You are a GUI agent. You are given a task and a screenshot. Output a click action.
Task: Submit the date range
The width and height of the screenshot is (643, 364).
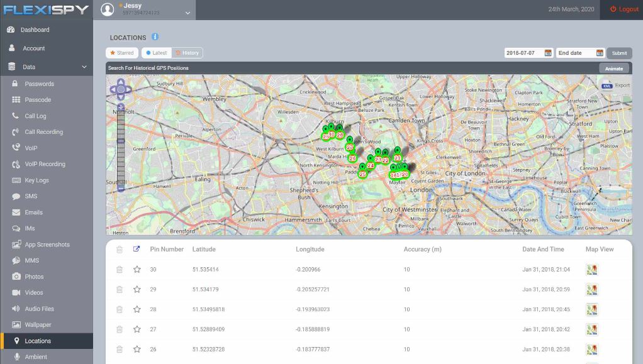619,53
